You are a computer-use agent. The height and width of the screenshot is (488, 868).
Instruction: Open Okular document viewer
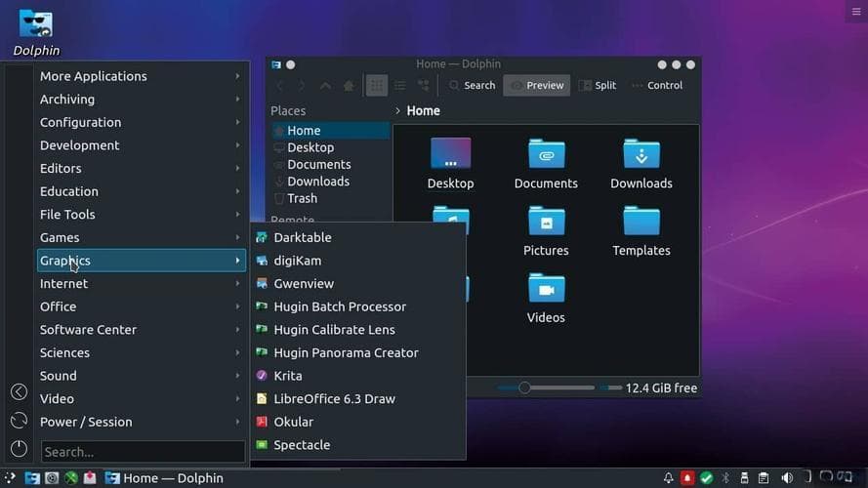point(358,422)
